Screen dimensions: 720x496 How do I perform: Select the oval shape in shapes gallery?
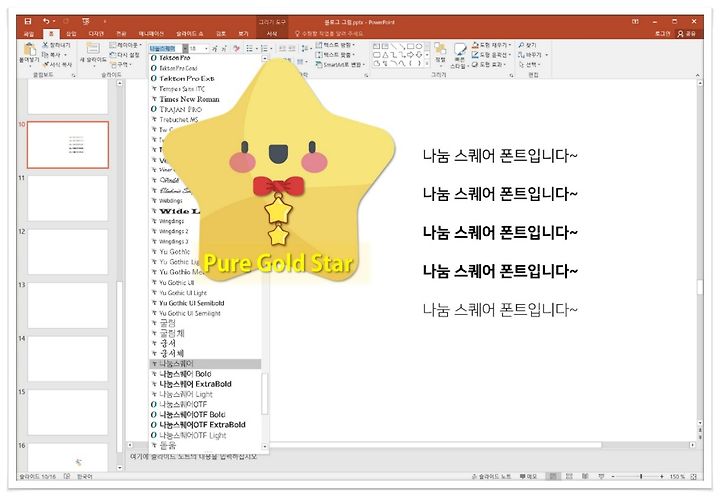tap(419, 46)
